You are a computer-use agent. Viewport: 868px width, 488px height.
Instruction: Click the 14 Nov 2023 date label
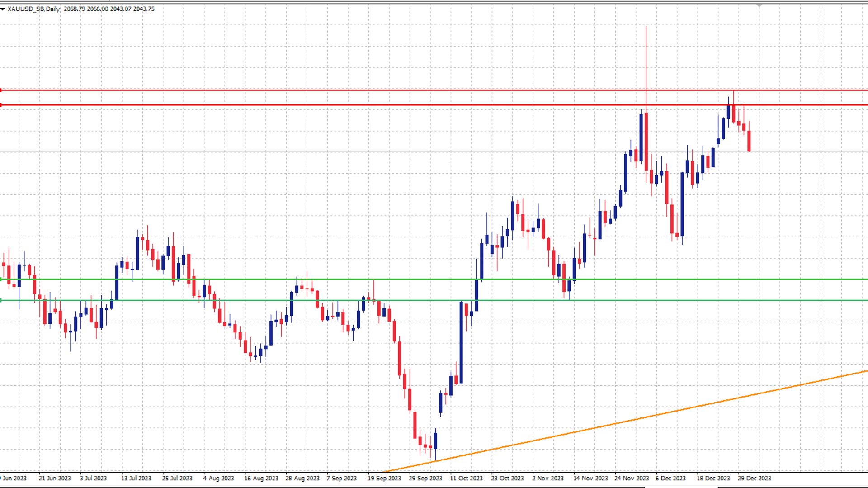tap(590, 478)
